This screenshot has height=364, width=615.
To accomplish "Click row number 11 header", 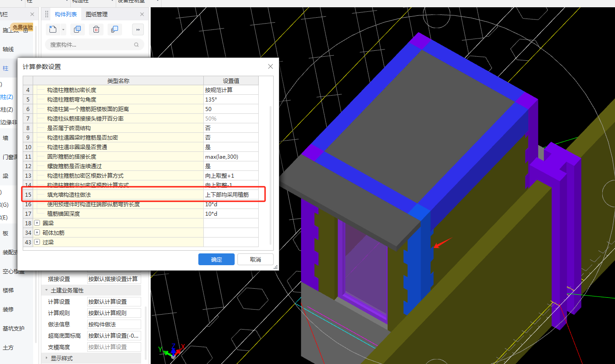I will tap(29, 156).
